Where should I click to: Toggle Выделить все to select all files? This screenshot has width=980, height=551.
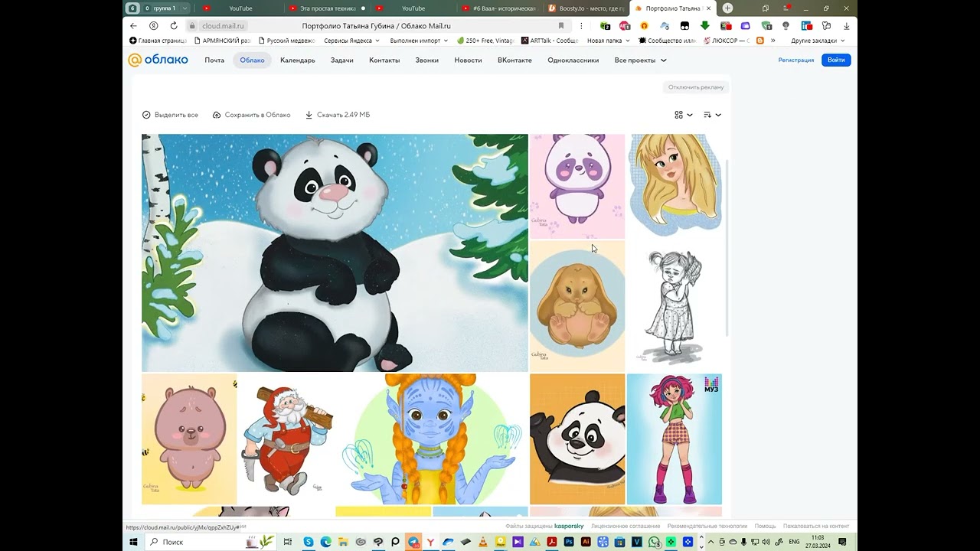click(170, 115)
